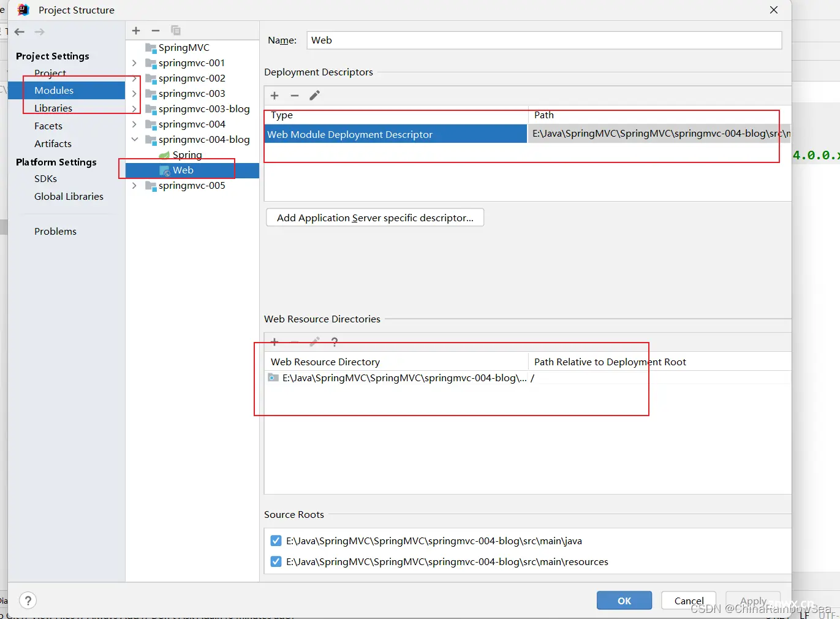Click relative path slash cell

[x=532, y=378]
